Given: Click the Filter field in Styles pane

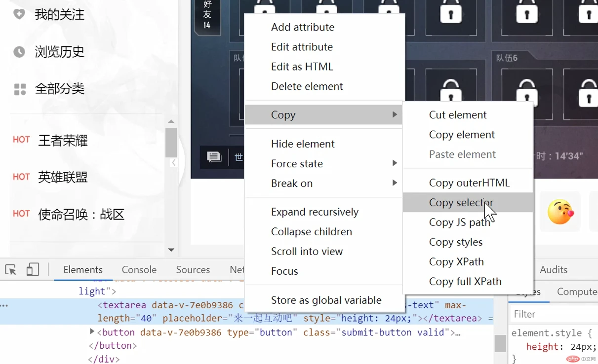Looking at the screenshot, I should pos(553,314).
